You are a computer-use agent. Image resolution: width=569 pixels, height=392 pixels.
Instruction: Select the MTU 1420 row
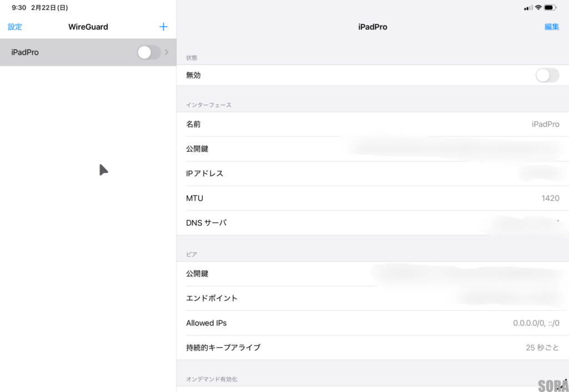tap(372, 198)
